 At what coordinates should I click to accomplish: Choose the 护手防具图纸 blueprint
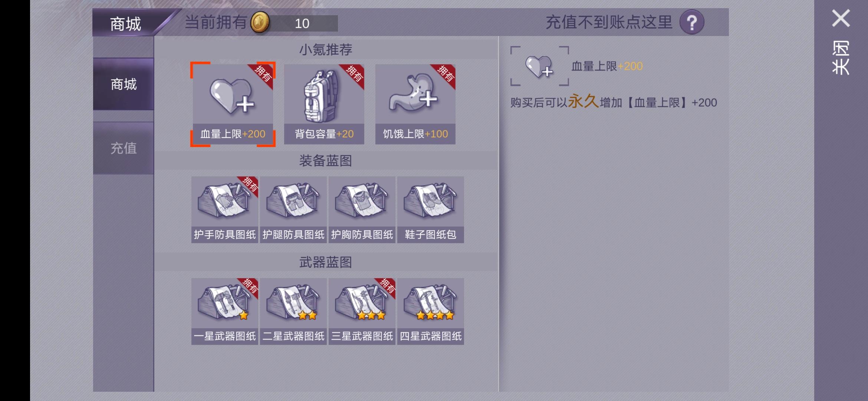click(225, 210)
